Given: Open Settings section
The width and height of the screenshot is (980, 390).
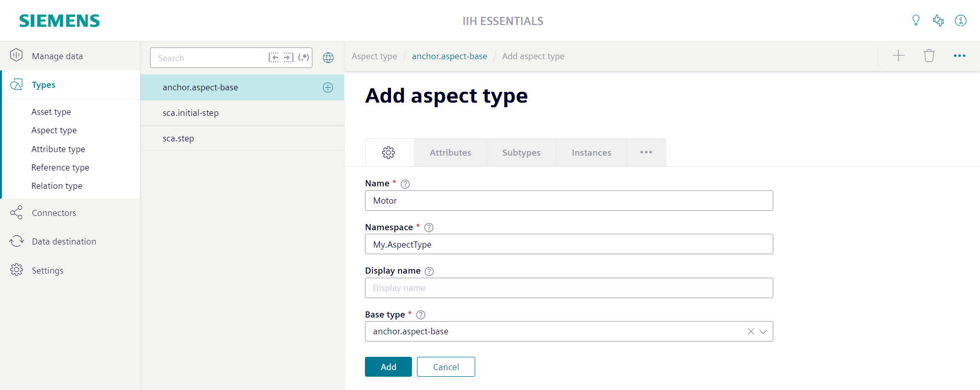Looking at the screenshot, I should (x=70, y=270).
